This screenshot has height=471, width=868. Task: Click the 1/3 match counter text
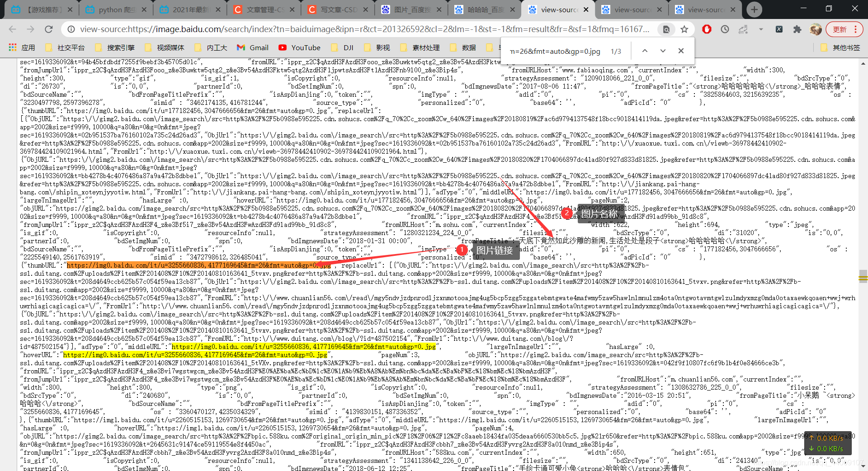(x=616, y=51)
